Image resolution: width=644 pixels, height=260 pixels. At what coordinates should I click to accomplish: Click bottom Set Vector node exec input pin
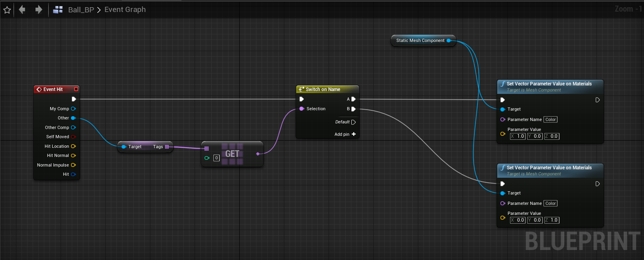[503, 184]
